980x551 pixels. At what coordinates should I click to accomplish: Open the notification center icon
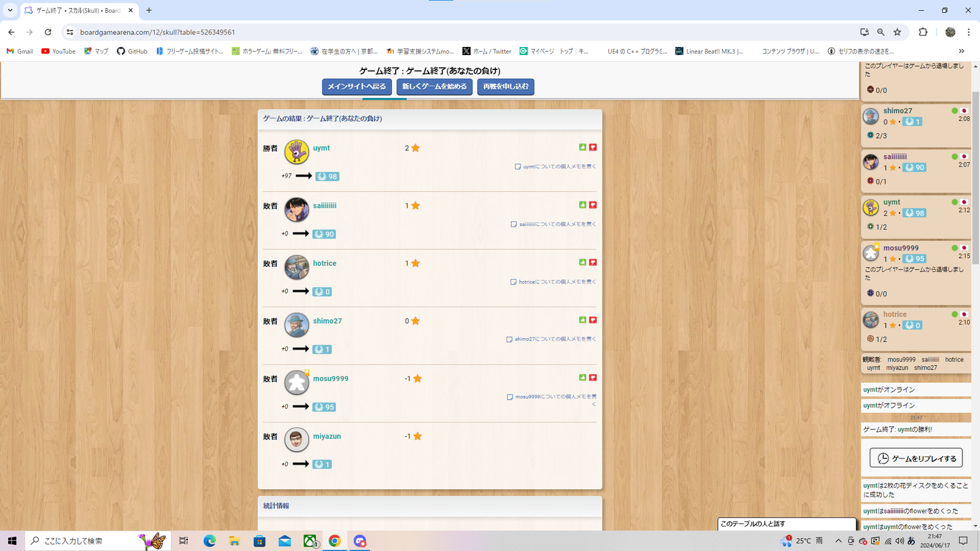[x=963, y=541]
